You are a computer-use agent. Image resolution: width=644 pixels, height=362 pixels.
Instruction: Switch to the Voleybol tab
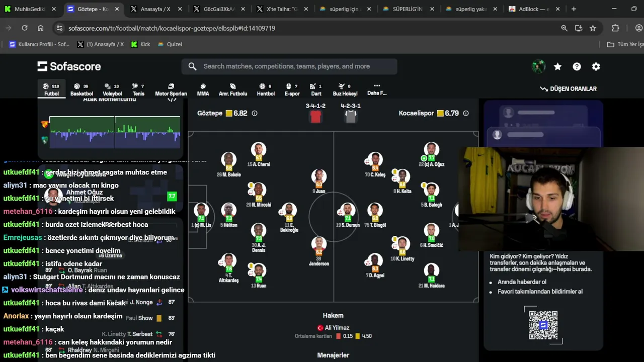point(112,89)
